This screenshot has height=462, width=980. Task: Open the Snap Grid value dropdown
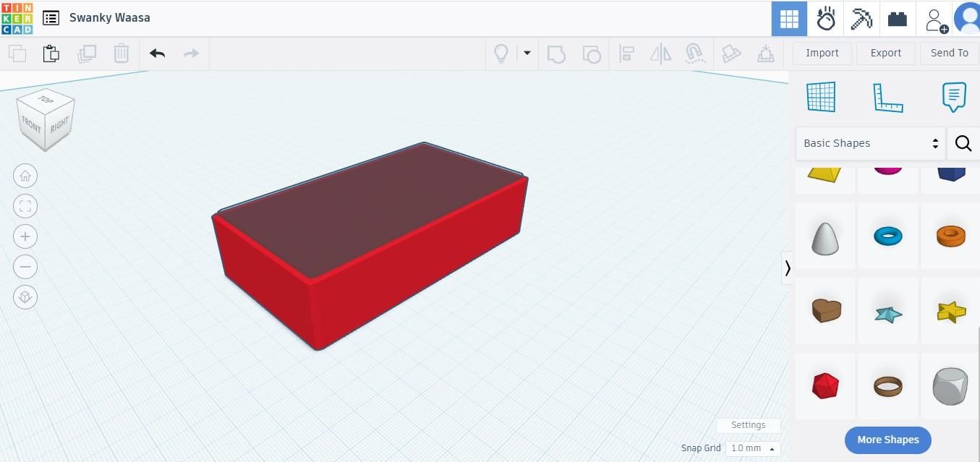pyautogui.click(x=753, y=448)
